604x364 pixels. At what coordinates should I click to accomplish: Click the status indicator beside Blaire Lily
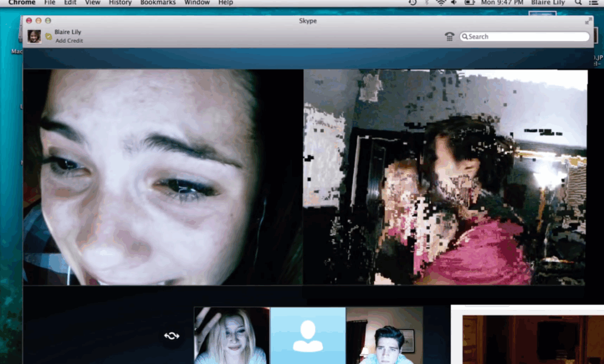pos(48,37)
